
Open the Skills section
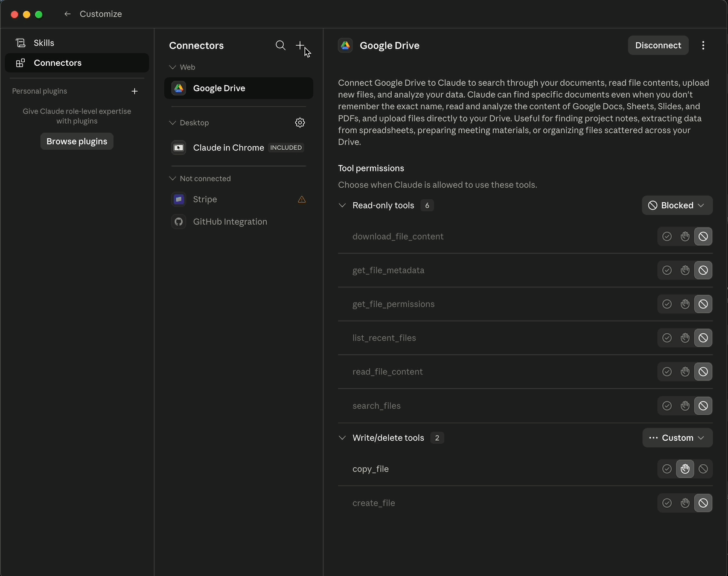[x=77, y=43]
